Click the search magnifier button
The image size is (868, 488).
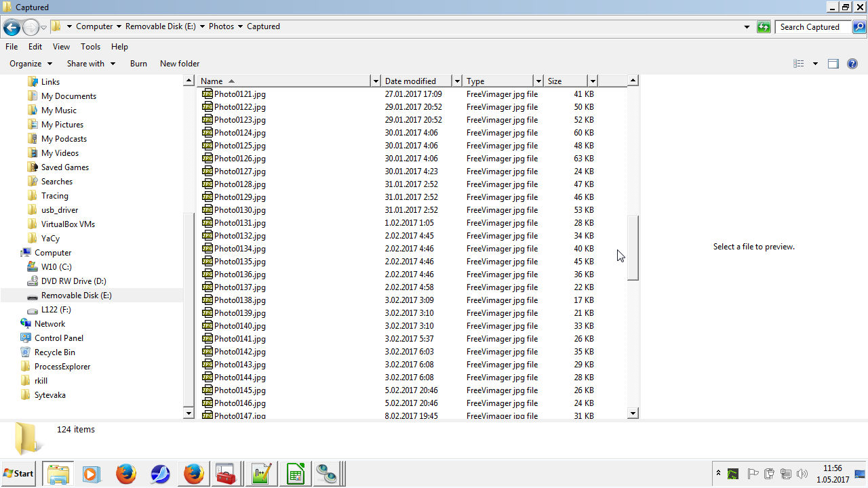tap(859, 27)
